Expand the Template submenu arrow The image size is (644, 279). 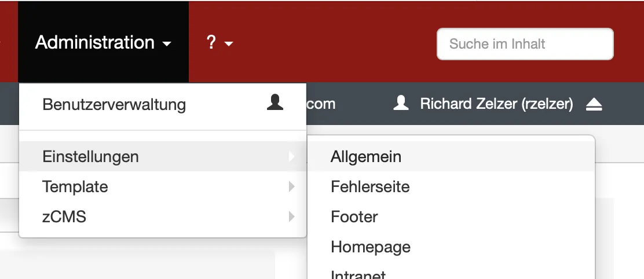click(292, 187)
